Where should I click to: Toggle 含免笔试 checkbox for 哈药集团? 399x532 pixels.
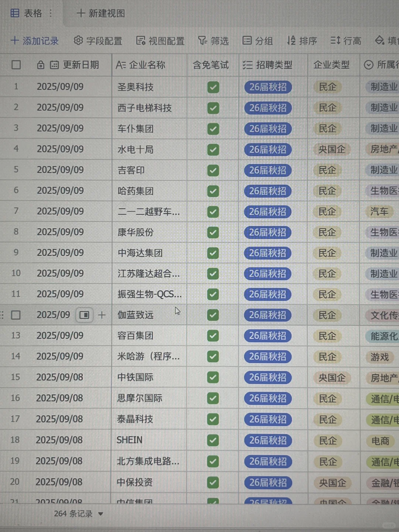[213, 191]
